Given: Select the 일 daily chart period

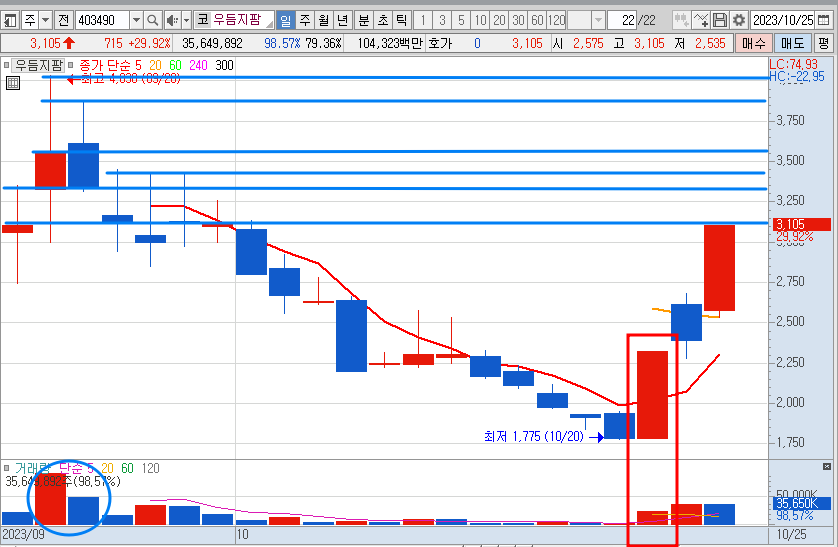Looking at the screenshot, I should (x=285, y=20).
